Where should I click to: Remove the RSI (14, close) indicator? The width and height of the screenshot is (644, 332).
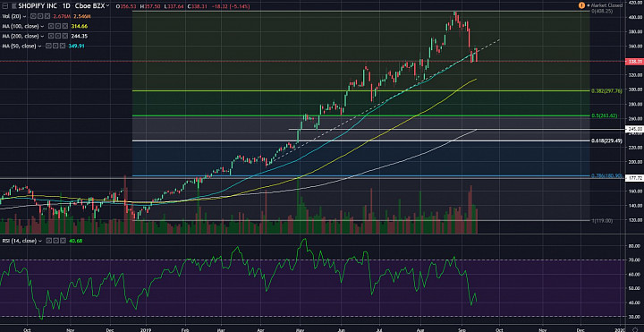pyautogui.click(x=64, y=241)
